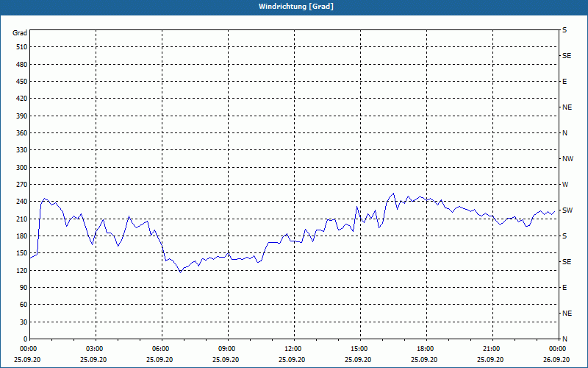This screenshot has height=368, width=588.
Task: Pick the 25.09.20 date under 18:00
Action: (425, 360)
